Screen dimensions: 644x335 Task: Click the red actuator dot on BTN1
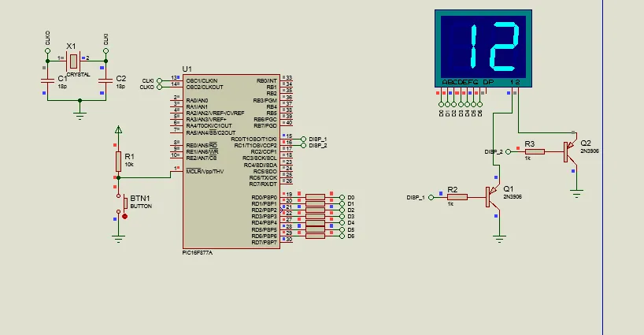pyautogui.click(x=125, y=216)
